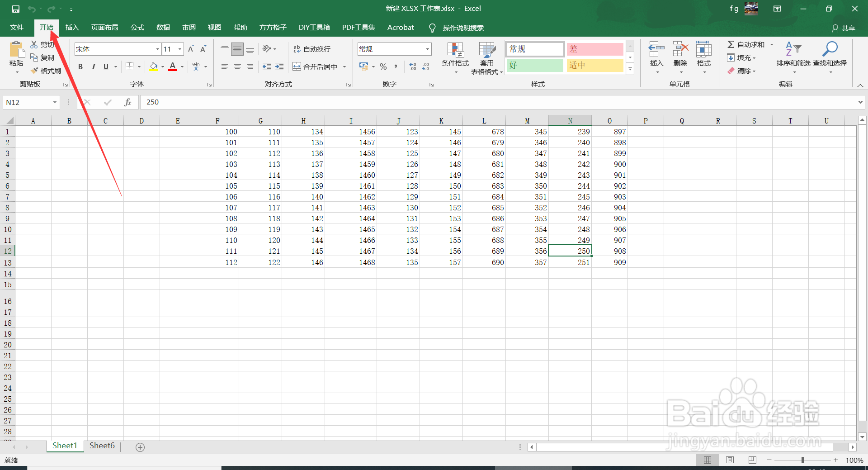Switch to 页面布局 tab
The image size is (868, 470).
pyautogui.click(x=105, y=28)
